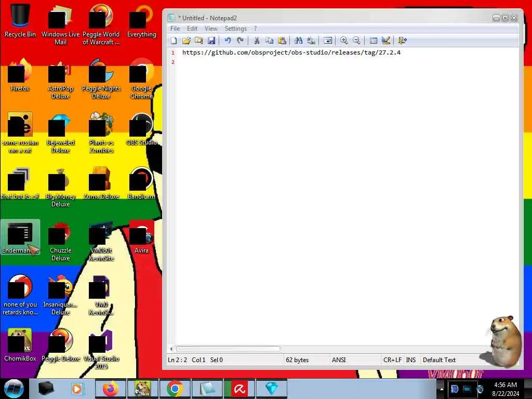Image resolution: width=532 pixels, height=399 pixels.
Task: Click the scroll left arrow
Action: [171, 349]
